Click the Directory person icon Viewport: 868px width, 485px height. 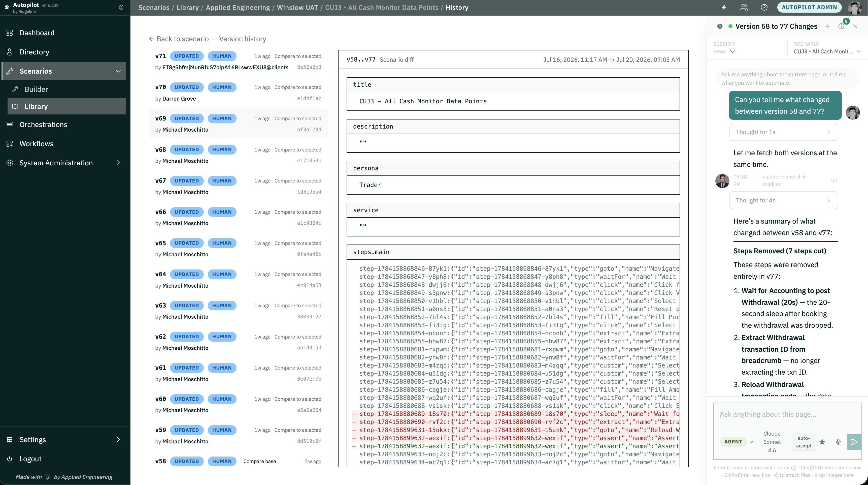[9, 52]
